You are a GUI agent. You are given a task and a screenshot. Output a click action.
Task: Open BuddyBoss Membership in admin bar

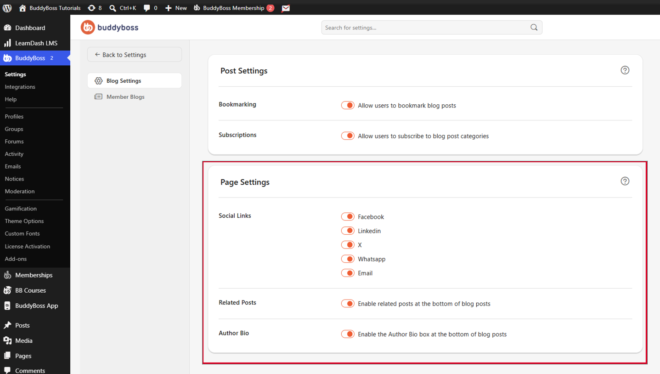tap(234, 8)
